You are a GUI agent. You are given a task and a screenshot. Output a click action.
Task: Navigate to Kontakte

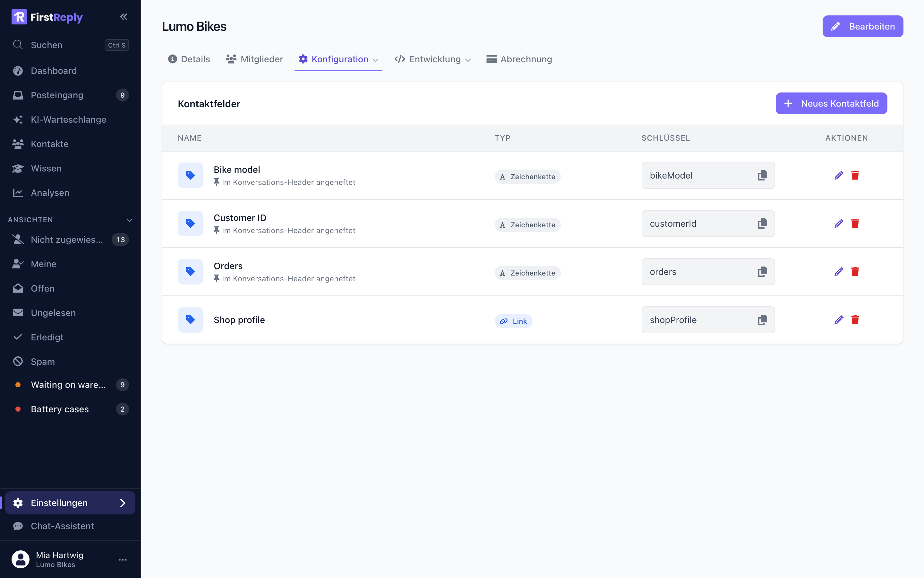click(71, 144)
